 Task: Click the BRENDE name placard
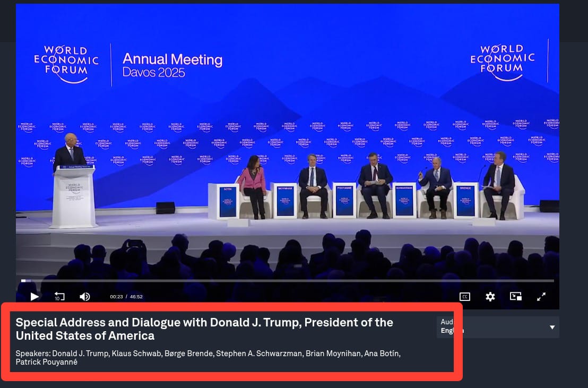pos(465,201)
